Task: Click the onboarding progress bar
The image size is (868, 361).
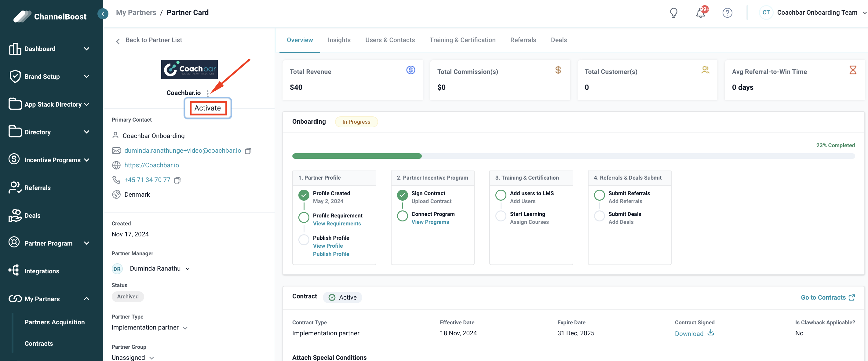Action: [x=573, y=156]
